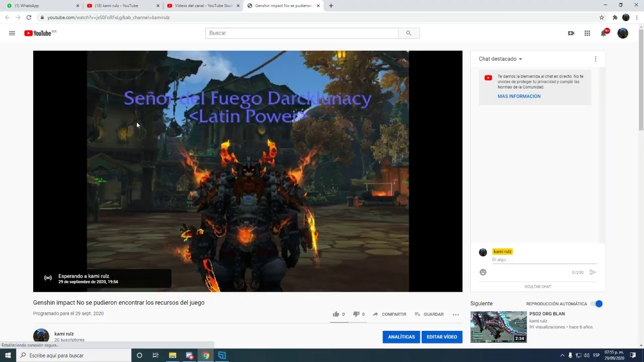The height and width of the screenshot is (362, 644).
Task: Open Chrome from the taskbar
Action: click(206, 355)
